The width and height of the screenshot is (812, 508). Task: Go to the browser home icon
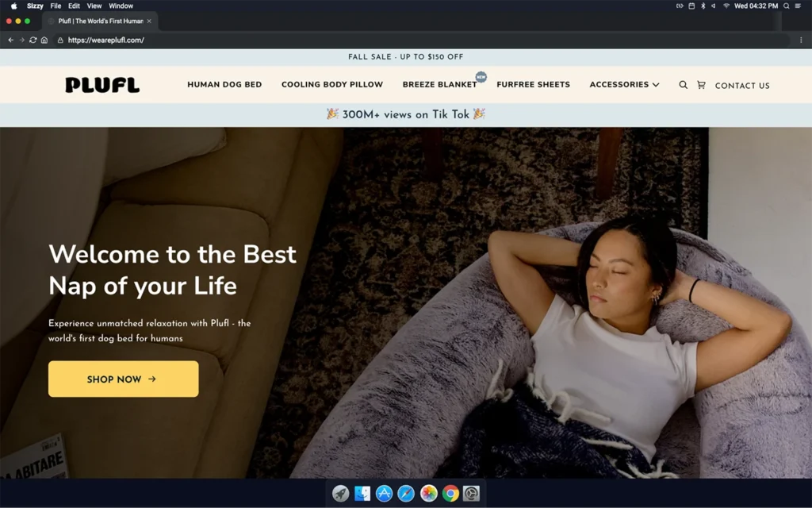coord(44,40)
